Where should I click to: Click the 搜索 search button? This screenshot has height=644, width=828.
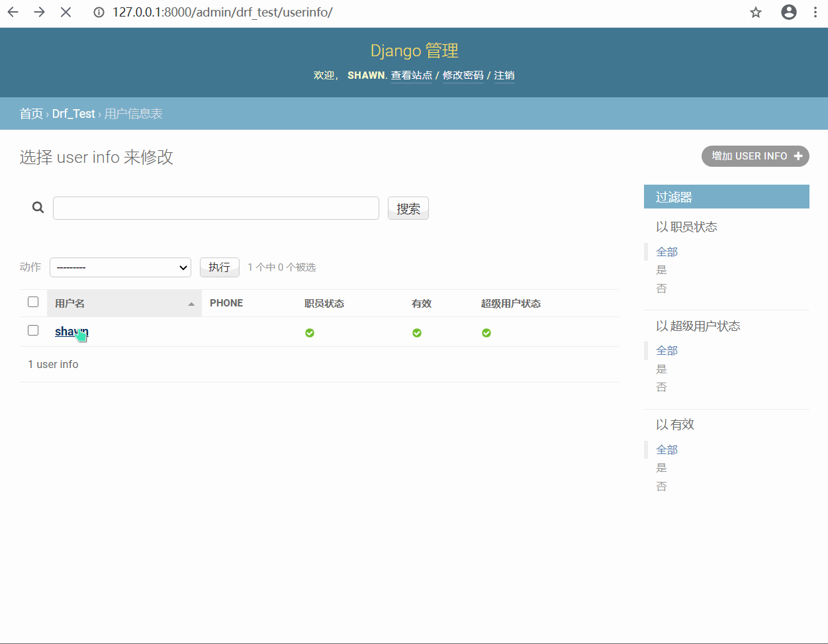click(x=408, y=208)
